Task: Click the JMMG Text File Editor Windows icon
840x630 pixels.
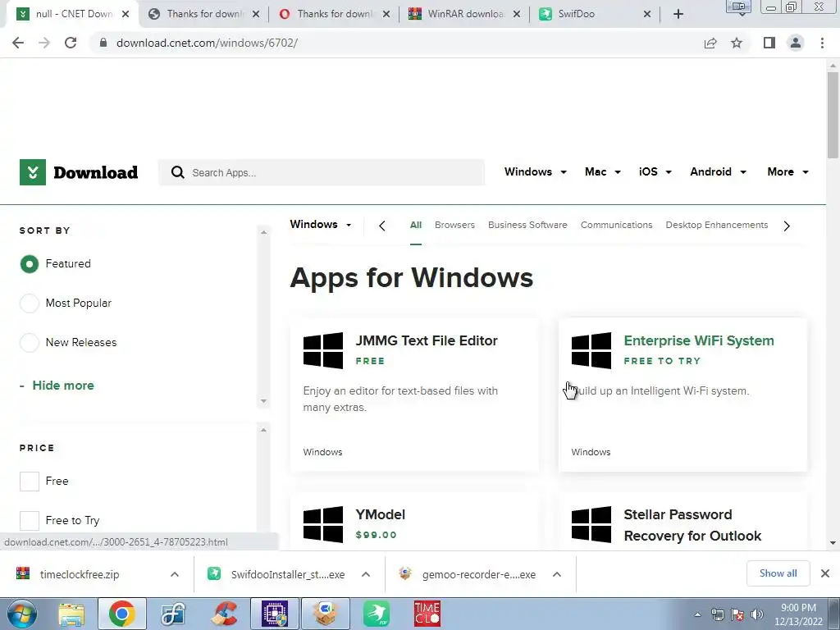Action: (323, 350)
